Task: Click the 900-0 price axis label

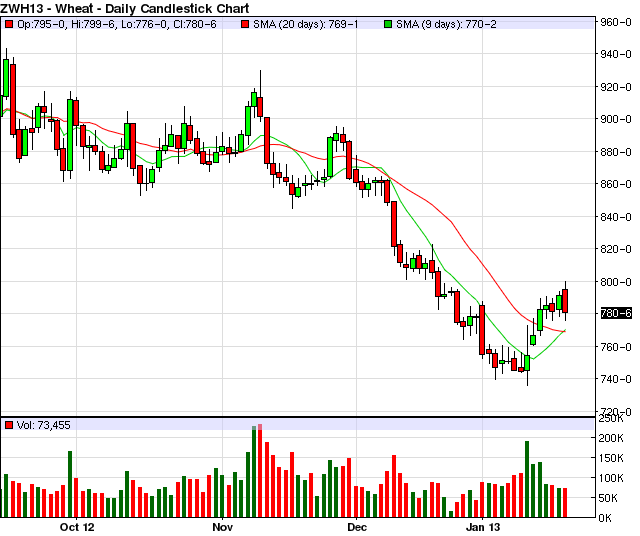Action: coord(616,119)
